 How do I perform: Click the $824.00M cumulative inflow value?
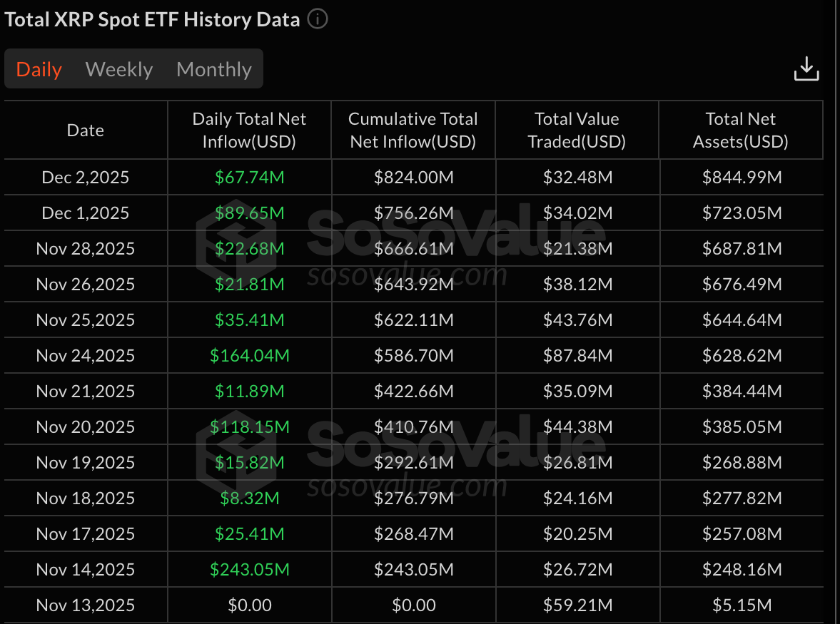click(413, 177)
